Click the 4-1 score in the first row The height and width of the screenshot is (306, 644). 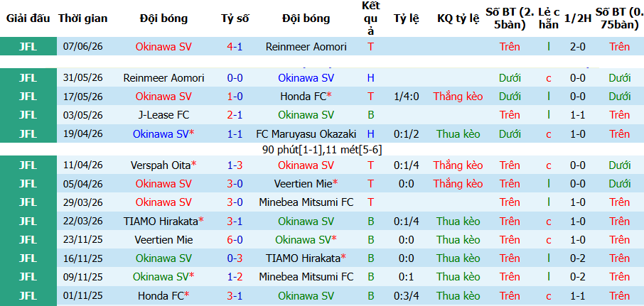pos(235,47)
